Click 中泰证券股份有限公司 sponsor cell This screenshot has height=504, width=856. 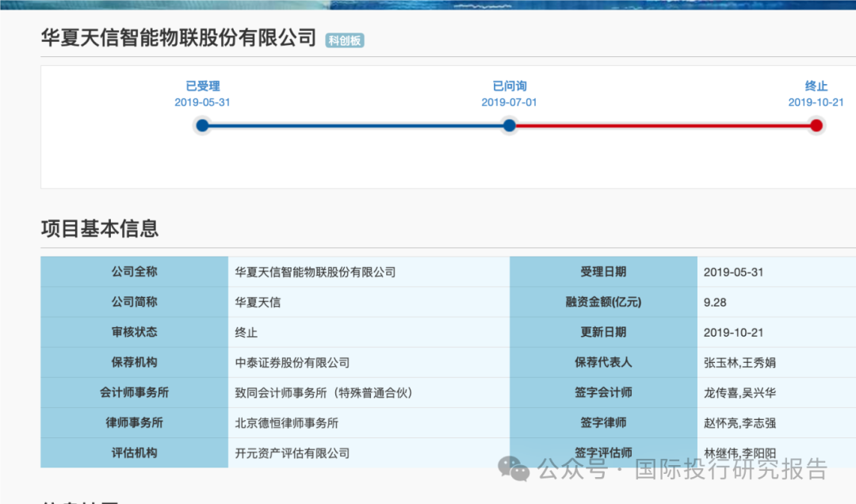(x=369, y=362)
